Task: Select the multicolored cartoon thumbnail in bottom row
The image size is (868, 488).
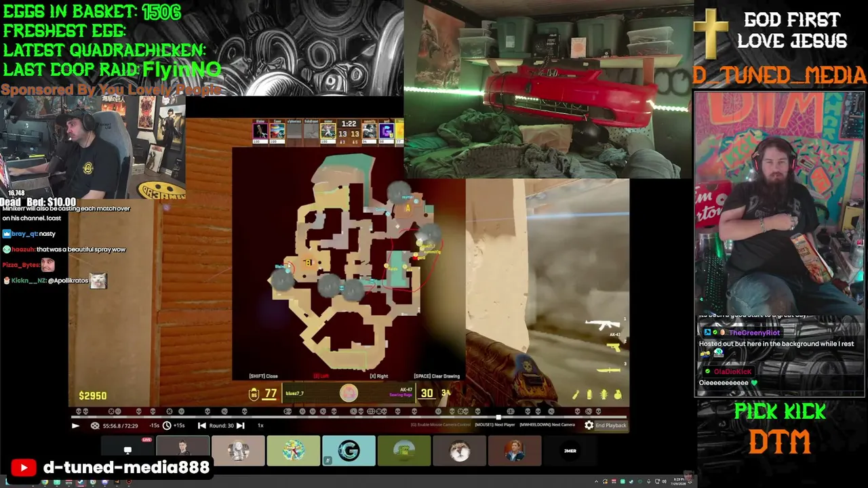Action: (x=294, y=451)
